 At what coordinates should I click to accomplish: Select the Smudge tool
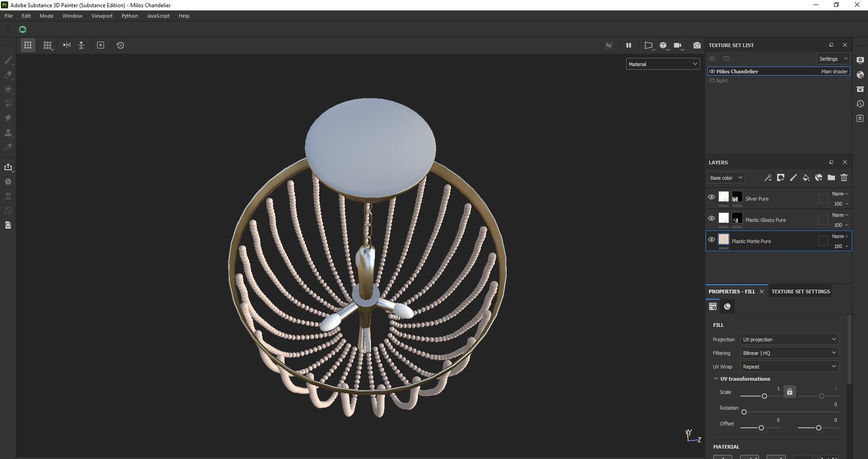(8, 118)
